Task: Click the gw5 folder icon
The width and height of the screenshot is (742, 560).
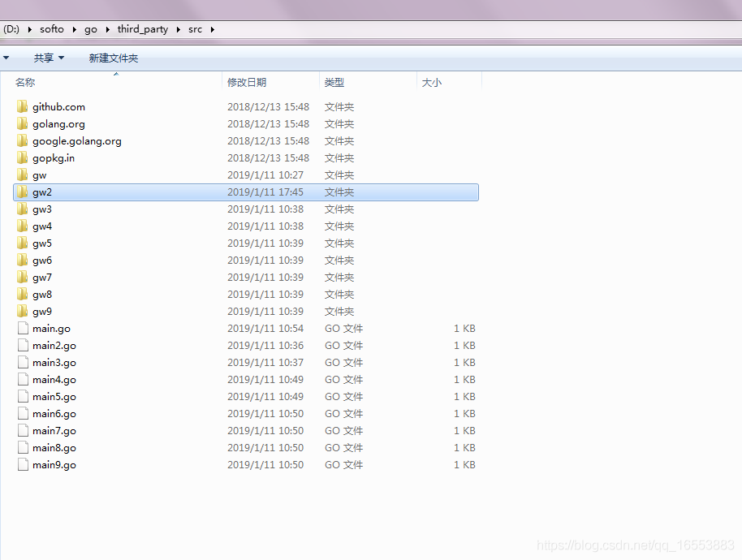Action: click(x=22, y=243)
